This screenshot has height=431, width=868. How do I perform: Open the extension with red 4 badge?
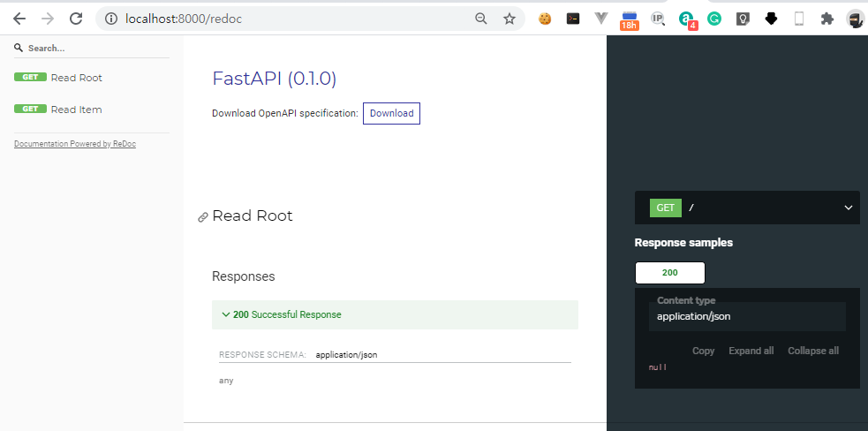pyautogui.click(x=688, y=20)
